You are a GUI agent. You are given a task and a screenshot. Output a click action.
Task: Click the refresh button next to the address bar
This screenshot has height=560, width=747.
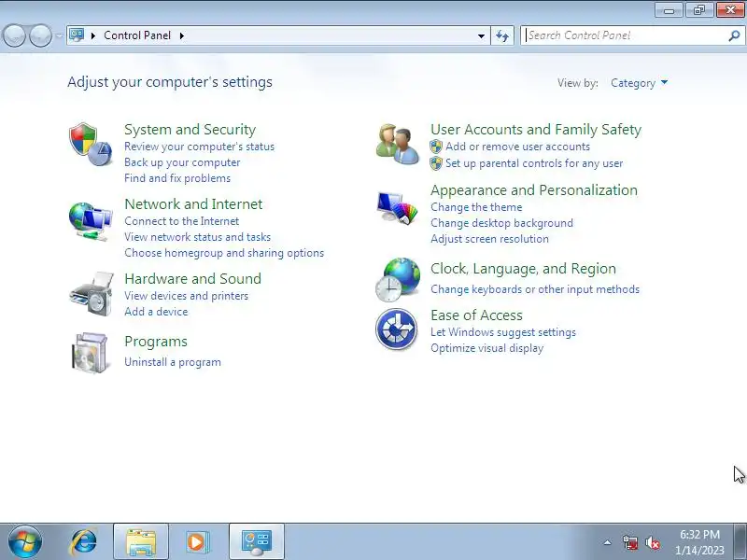click(502, 35)
